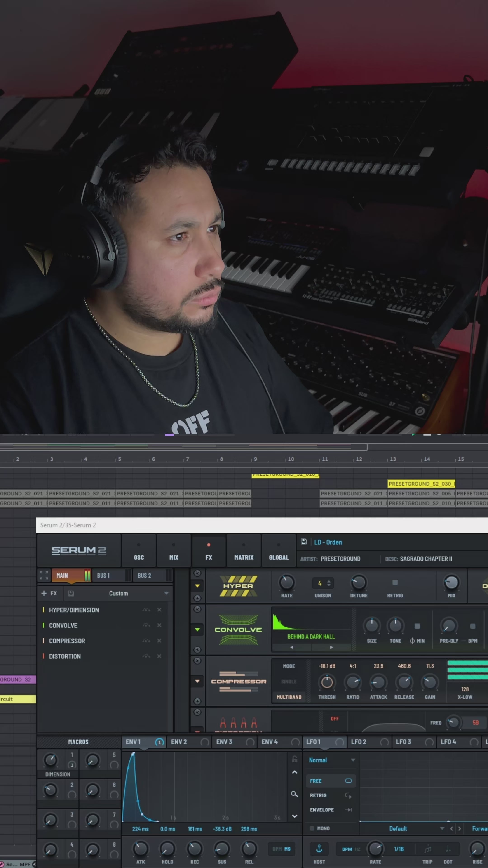The image size is (488, 868).
Task: Click the envelope zoom magnifier icon
Action: point(294,794)
